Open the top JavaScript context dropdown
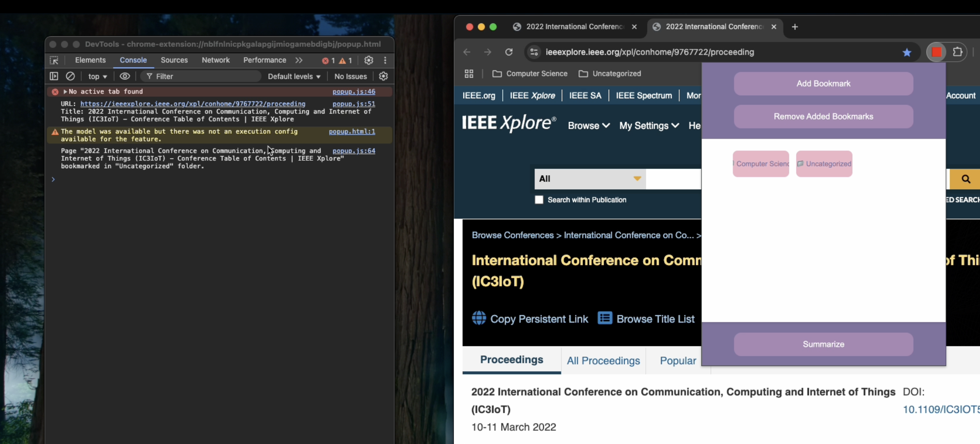Screen dimensions: 980x444 click(97, 76)
